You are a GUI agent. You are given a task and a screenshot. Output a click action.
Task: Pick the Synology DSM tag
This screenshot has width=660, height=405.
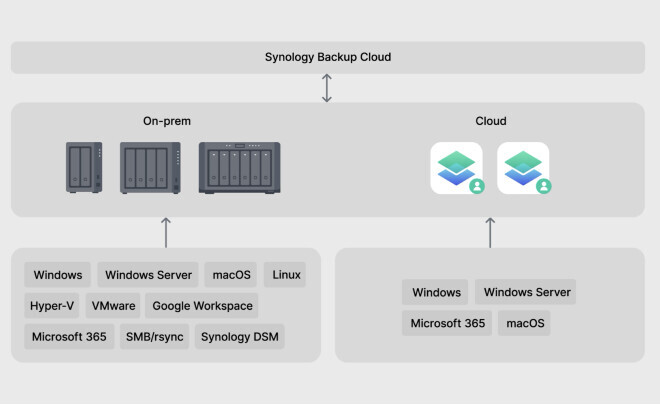pos(240,337)
